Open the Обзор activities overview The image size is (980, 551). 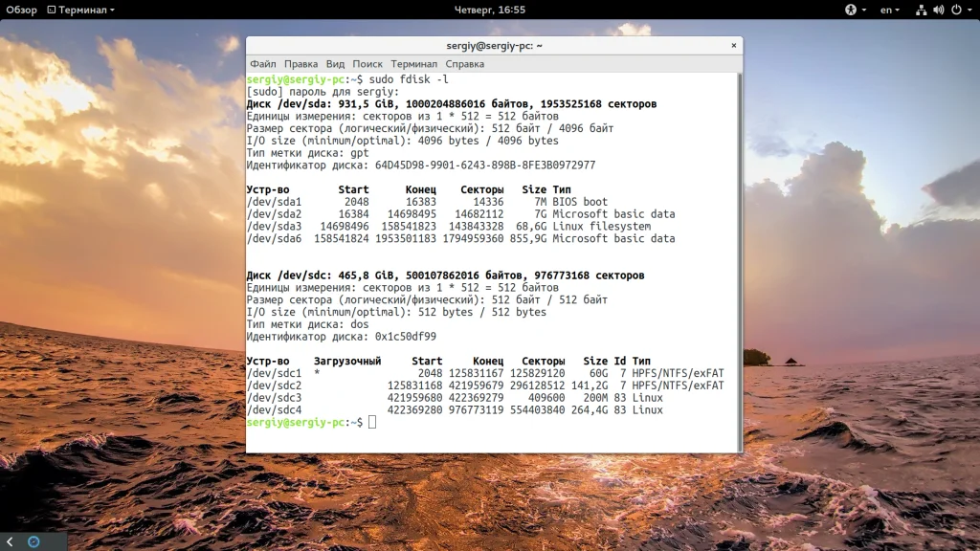(22, 10)
